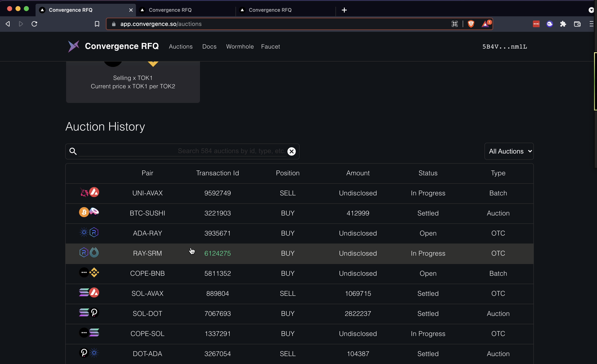The width and height of the screenshot is (597, 364).
Task: Click the QR code icon in address bar
Action: (x=455, y=24)
